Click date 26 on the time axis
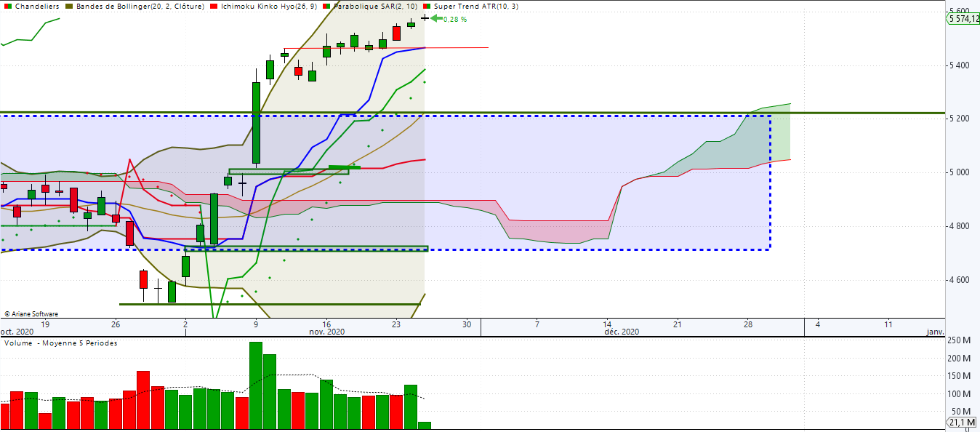Image resolution: width=980 pixels, height=432 pixels. coord(115,324)
